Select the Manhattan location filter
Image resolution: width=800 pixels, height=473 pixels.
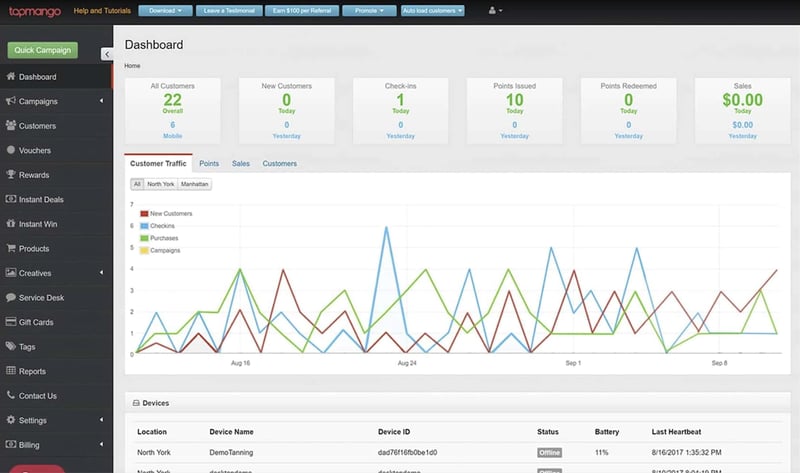tap(194, 184)
